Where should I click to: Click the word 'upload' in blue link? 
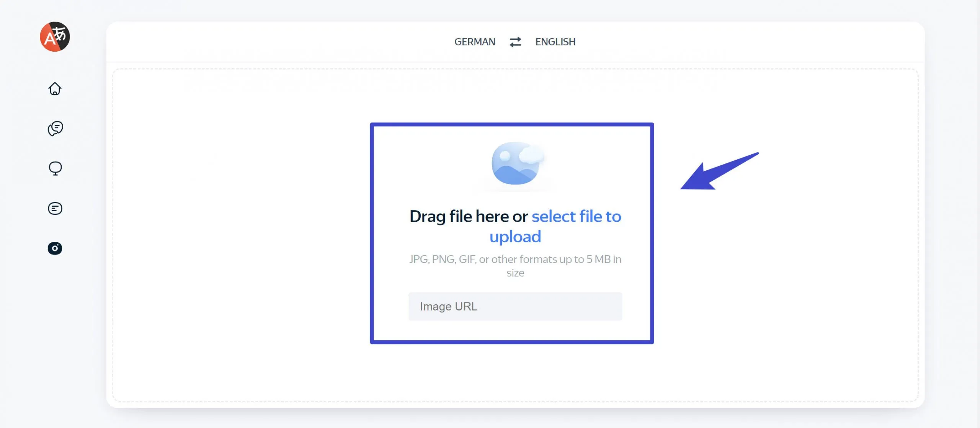tap(515, 237)
